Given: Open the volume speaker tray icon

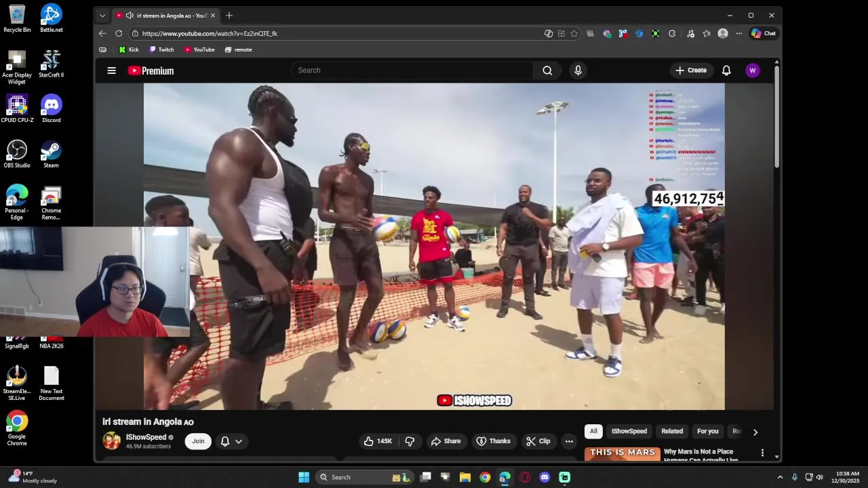Looking at the screenshot, I should point(819,477).
